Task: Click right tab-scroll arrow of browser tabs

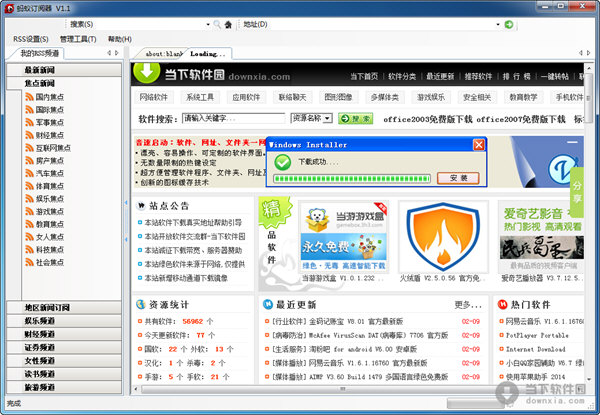Action: coord(589,53)
